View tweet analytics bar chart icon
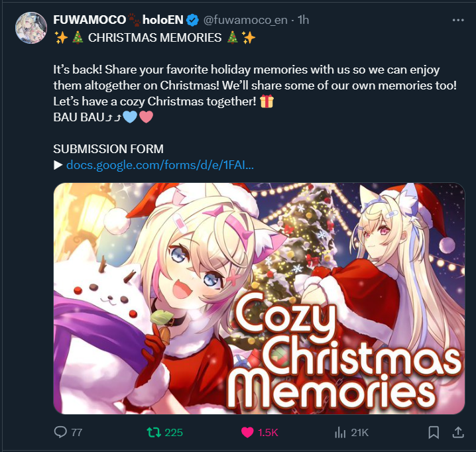Viewport: 476px width, 452px height. [340, 432]
